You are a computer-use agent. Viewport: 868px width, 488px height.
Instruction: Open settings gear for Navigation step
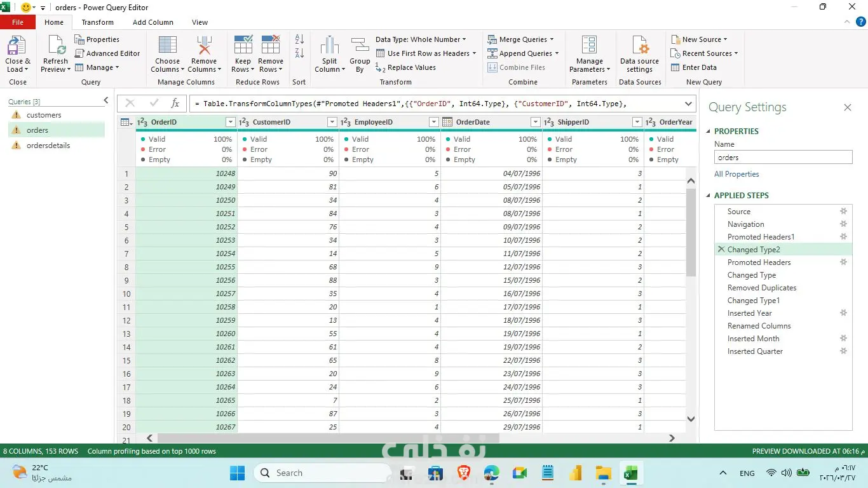click(x=843, y=224)
